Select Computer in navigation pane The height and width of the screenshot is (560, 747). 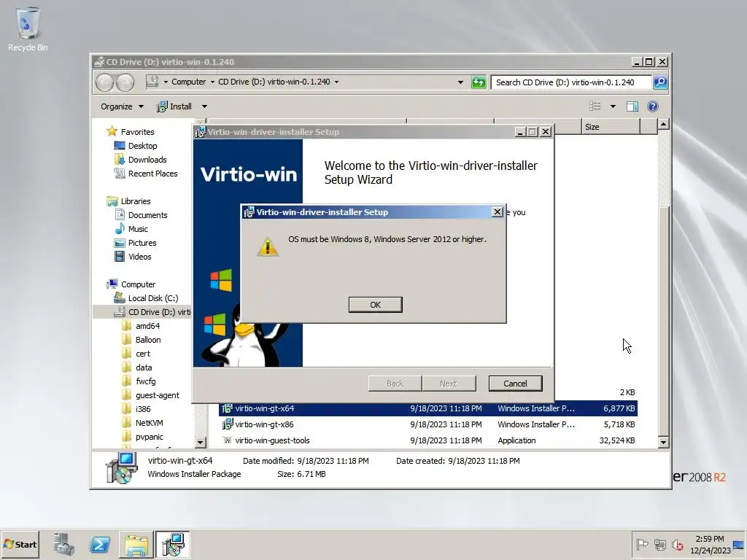point(138,284)
